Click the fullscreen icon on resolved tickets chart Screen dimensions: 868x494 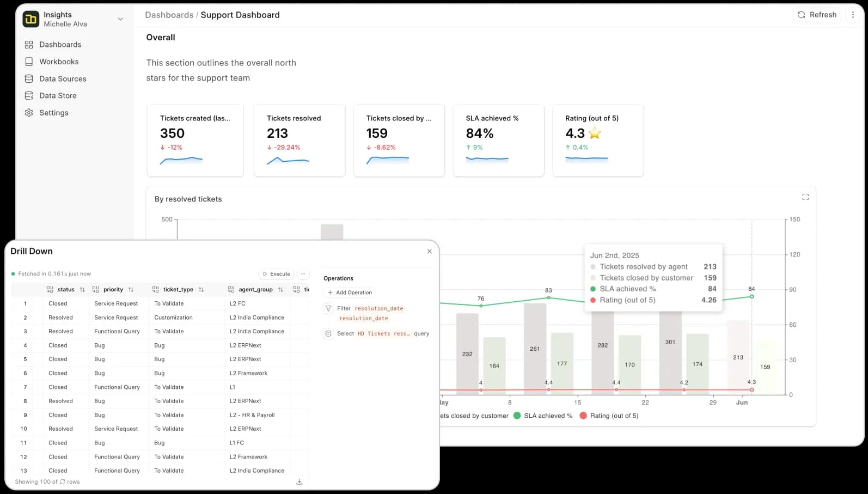click(805, 197)
